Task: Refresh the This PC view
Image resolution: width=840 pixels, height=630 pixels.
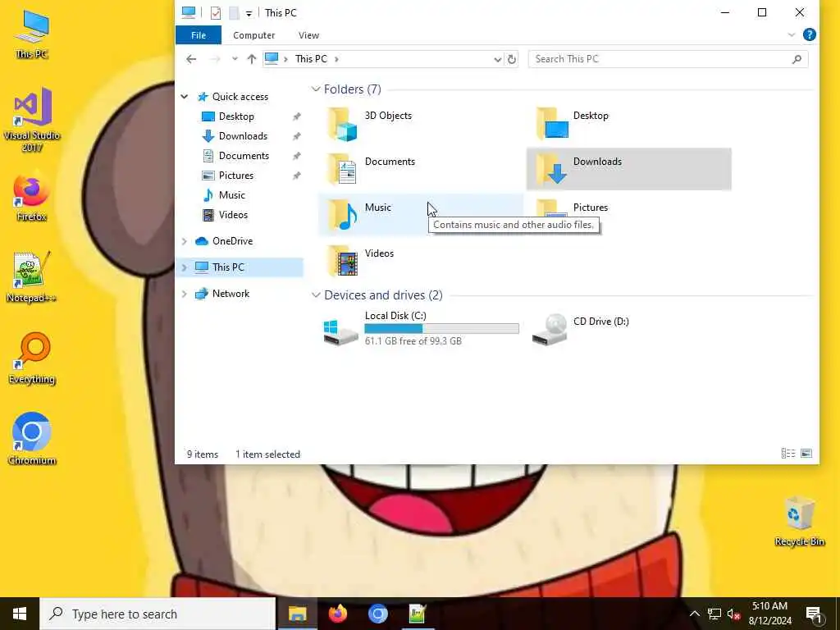Action: coord(512,59)
